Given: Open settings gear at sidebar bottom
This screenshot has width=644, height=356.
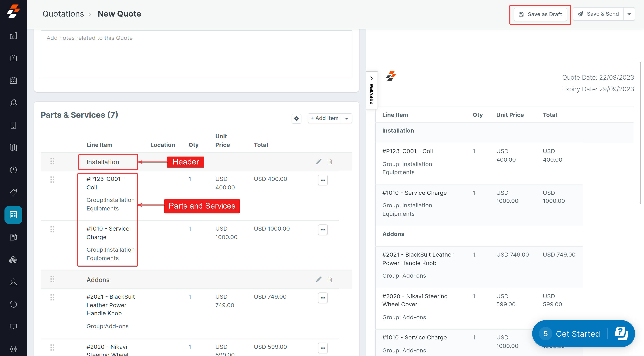Looking at the screenshot, I should 13,348.
